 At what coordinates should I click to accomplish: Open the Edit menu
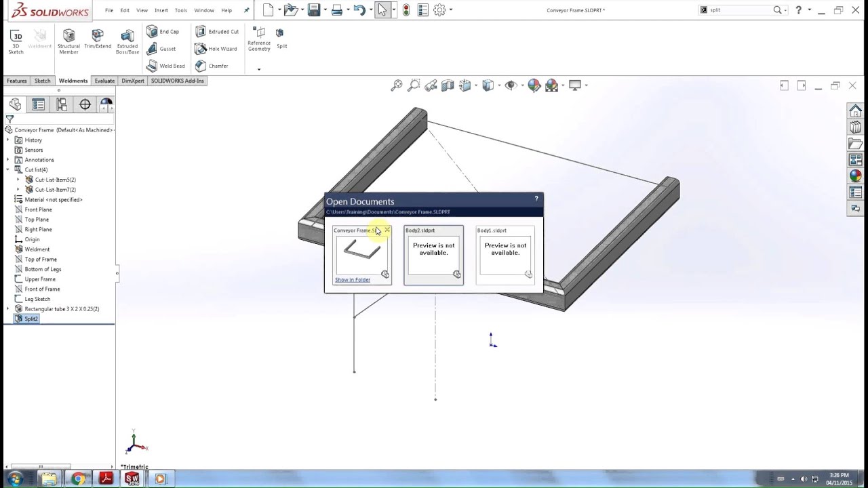(125, 10)
